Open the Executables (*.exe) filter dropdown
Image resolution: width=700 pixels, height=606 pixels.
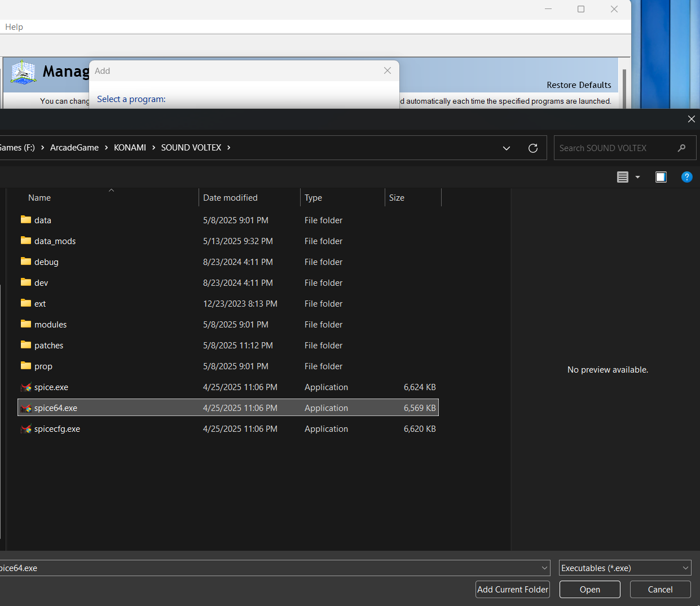[x=625, y=568]
